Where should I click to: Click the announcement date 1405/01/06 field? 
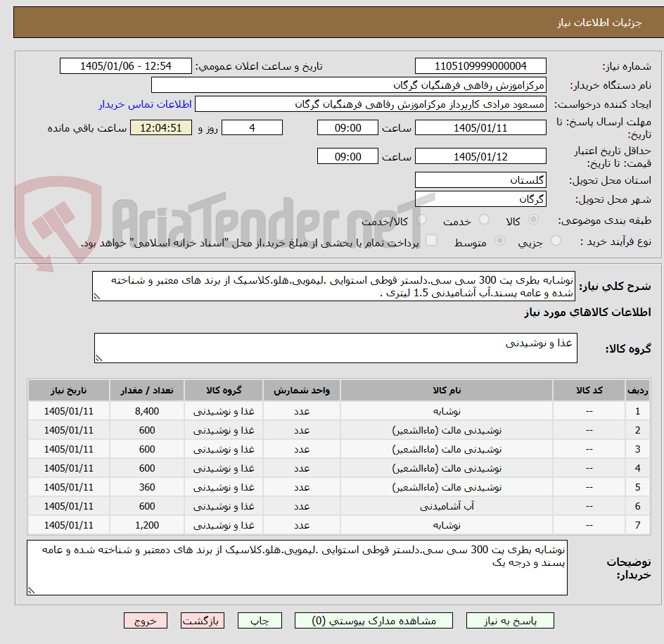coord(126,66)
